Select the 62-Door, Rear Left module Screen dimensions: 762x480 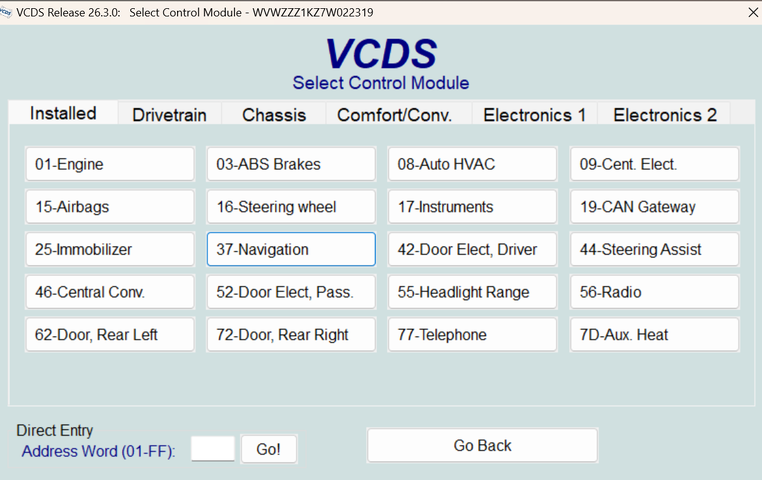(110, 335)
